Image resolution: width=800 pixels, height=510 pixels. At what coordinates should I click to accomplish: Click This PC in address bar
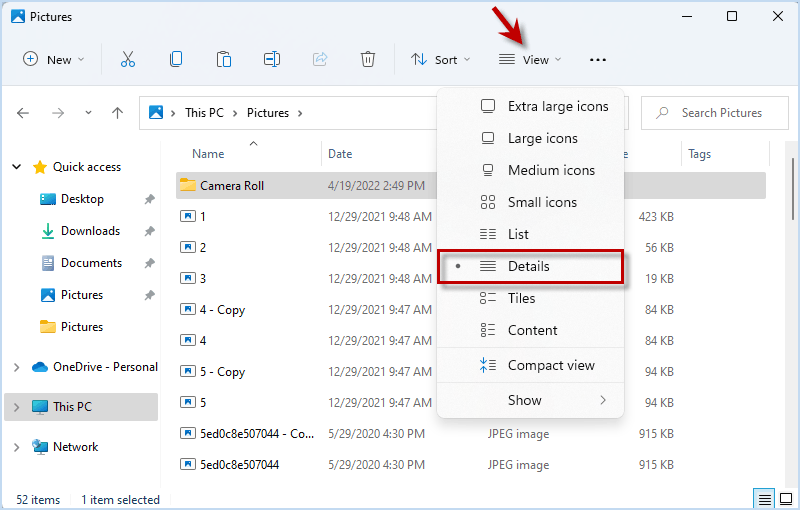[204, 113]
